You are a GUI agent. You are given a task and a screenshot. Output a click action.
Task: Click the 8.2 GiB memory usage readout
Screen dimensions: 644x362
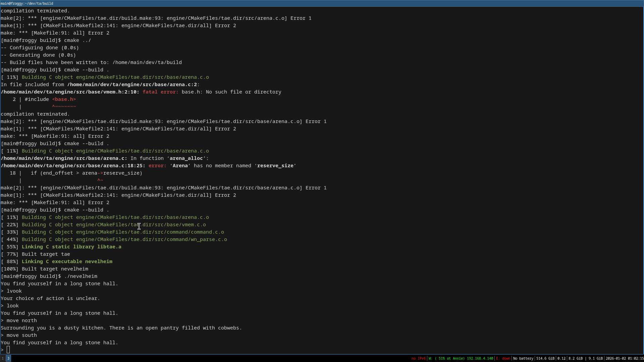click(575, 358)
